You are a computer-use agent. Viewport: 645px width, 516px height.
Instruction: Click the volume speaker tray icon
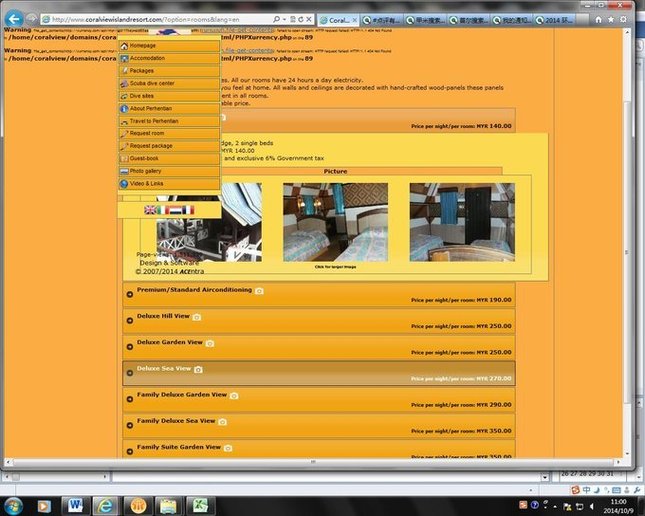(x=592, y=507)
